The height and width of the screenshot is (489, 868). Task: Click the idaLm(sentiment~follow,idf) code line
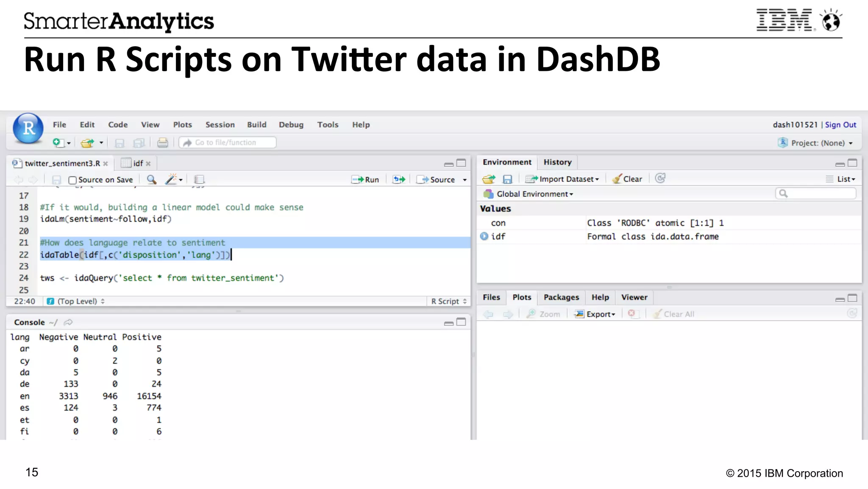tap(106, 219)
